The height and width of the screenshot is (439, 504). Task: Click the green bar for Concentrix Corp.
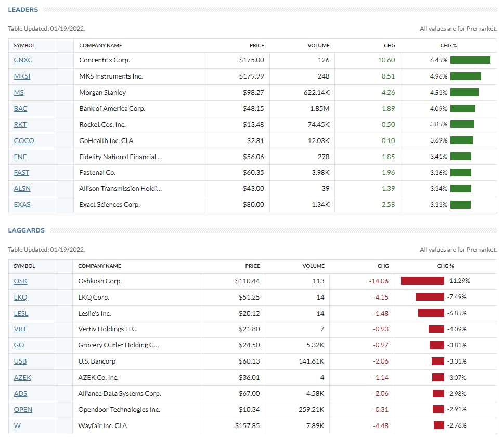[470, 60]
